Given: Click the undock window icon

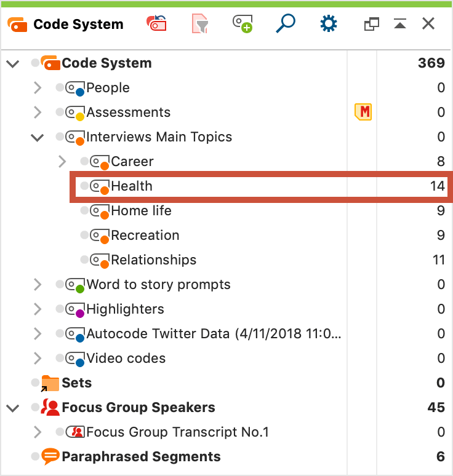Looking at the screenshot, I should [371, 24].
